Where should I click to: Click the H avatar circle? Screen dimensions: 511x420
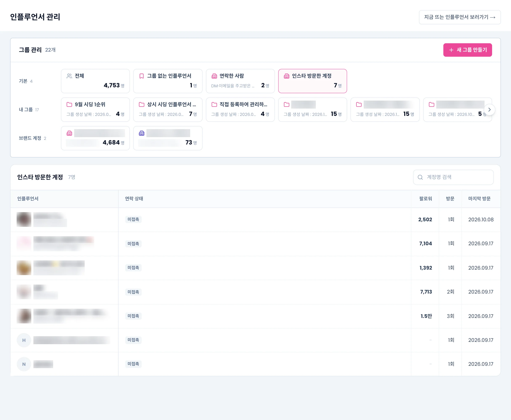click(24, 340)
